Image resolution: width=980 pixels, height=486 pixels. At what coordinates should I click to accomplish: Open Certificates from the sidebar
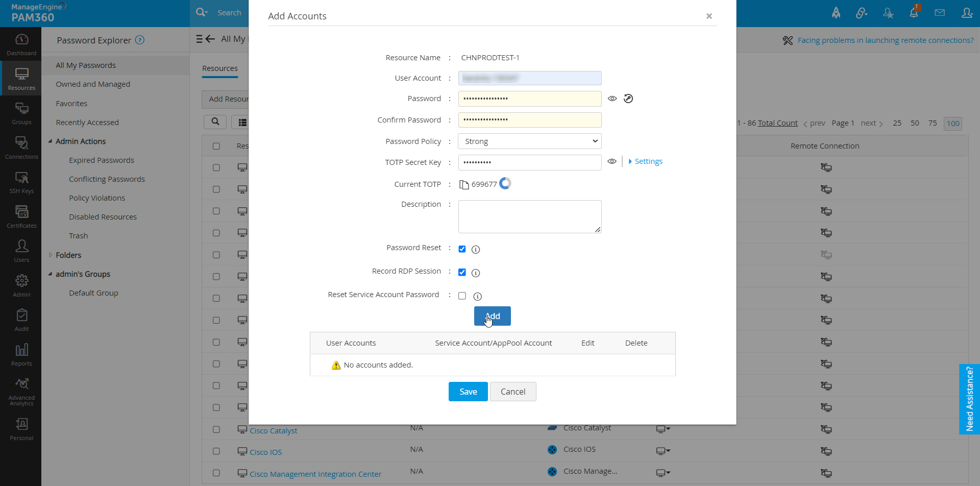[x=21, y=216]
